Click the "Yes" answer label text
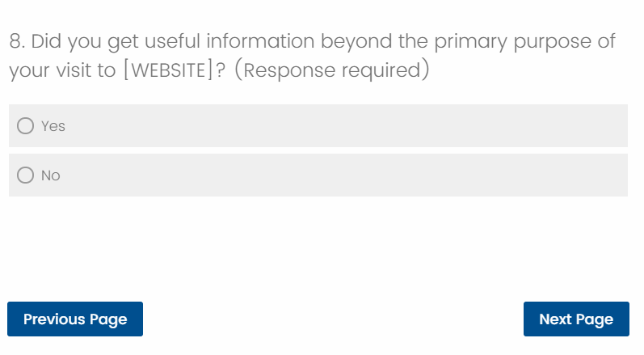The image size is (644, 355). (53, 126)
